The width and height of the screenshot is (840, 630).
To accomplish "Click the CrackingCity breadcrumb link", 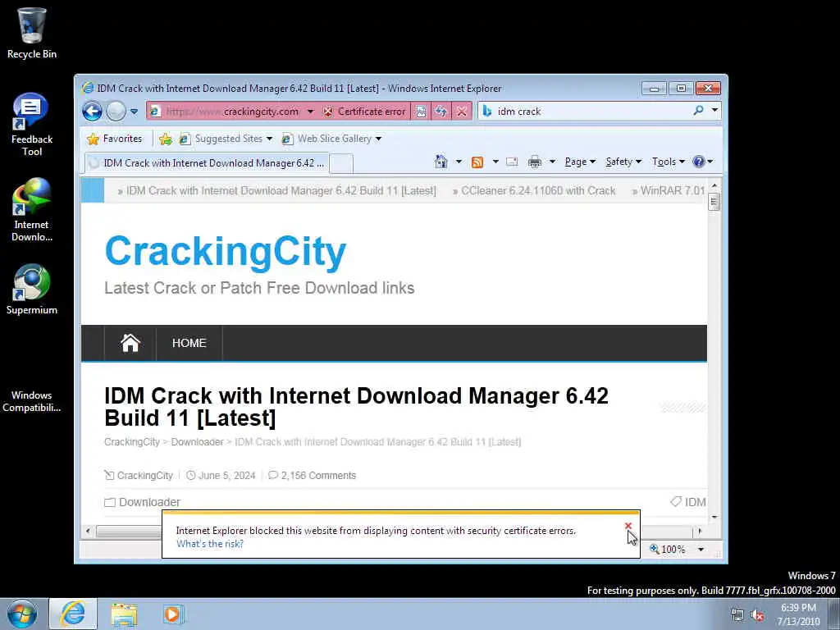I will [x=132, y=442].
